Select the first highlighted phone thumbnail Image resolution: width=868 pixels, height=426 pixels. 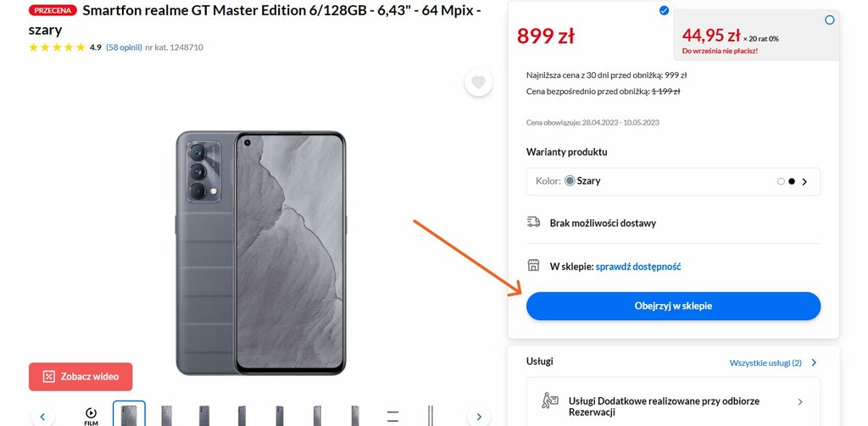pyautogui.click(x=129, y=414)
